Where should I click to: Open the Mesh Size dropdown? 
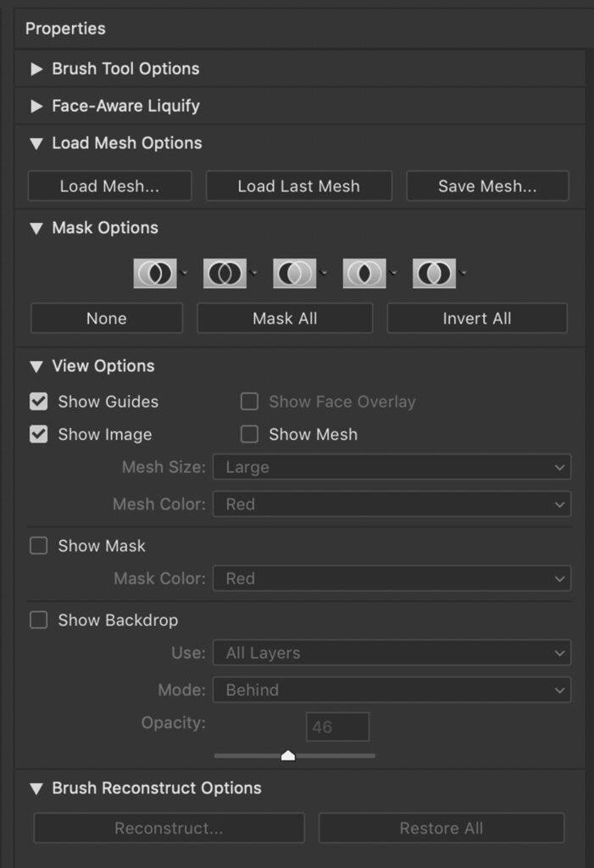(391, 467)
